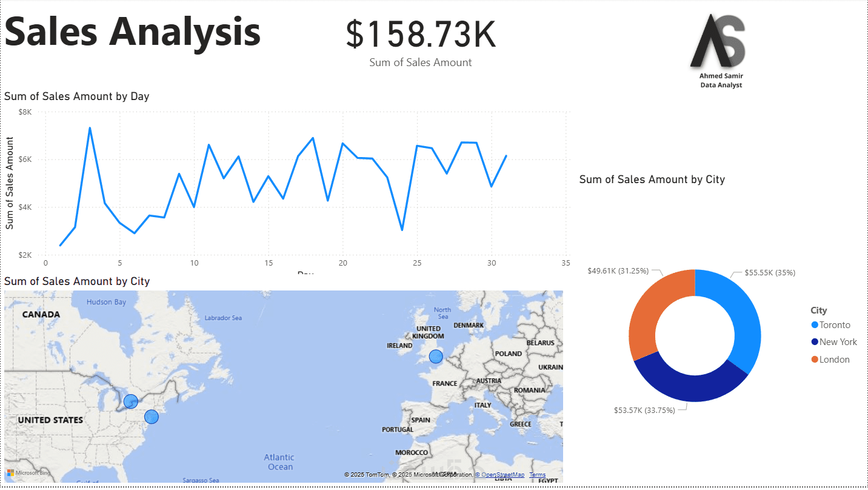Click the MOROCCO map label
868x490 pixels.
point(412,452)
